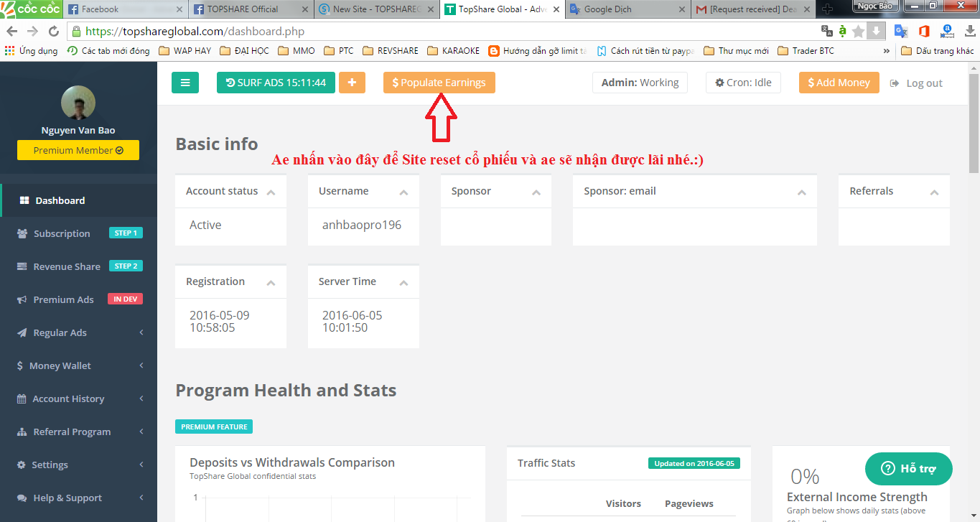
Task: Open Premium Ads in the sidebar
Action: [x=78, y=299]
